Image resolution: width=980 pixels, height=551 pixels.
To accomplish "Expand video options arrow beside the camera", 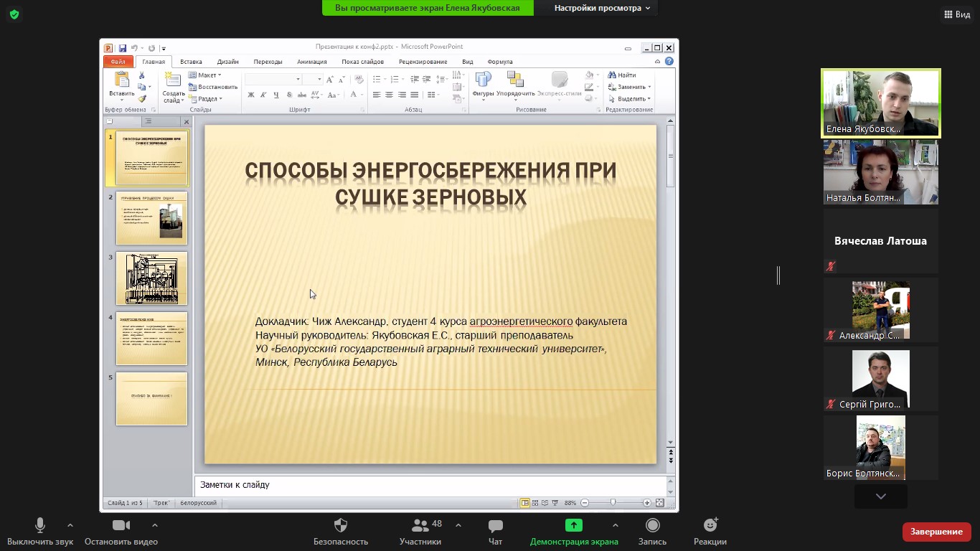I will pyautogui.click(x=155, y=525).
